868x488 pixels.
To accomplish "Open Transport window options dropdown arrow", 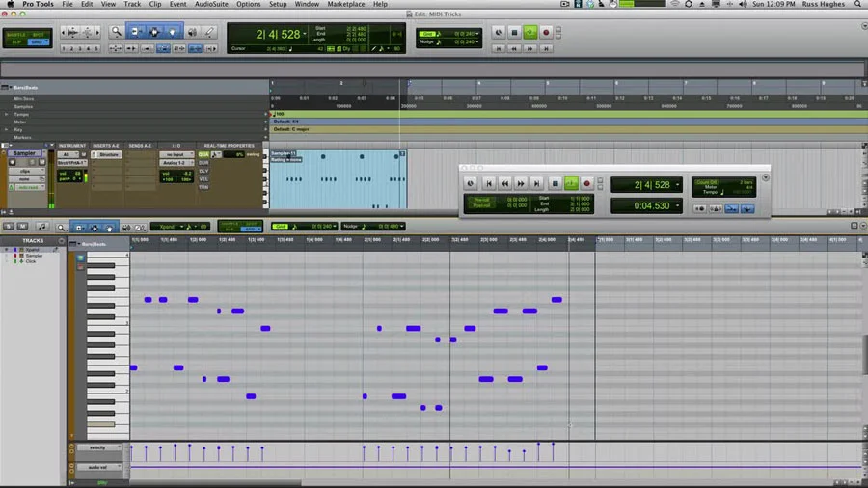I will click(766, 178).
